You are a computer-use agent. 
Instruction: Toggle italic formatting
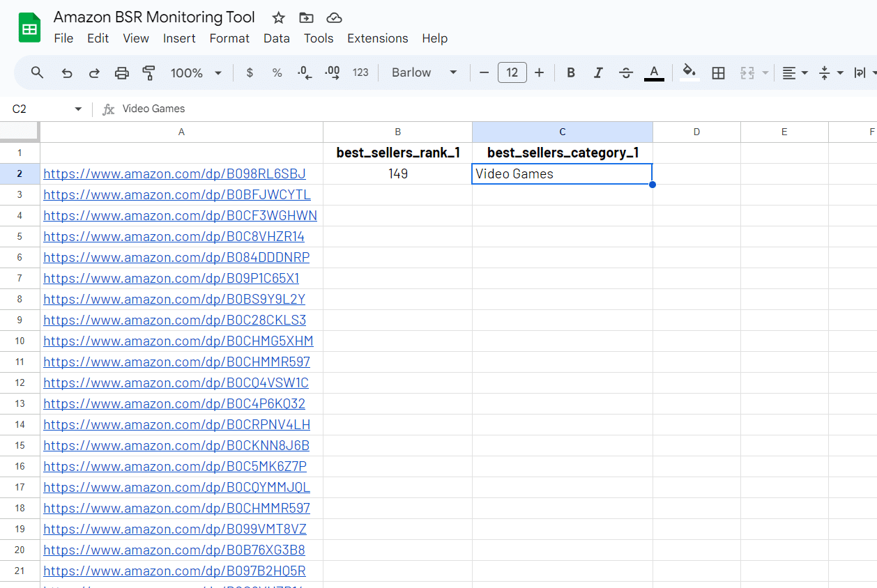pyautogui.click(x=598, y=73)
